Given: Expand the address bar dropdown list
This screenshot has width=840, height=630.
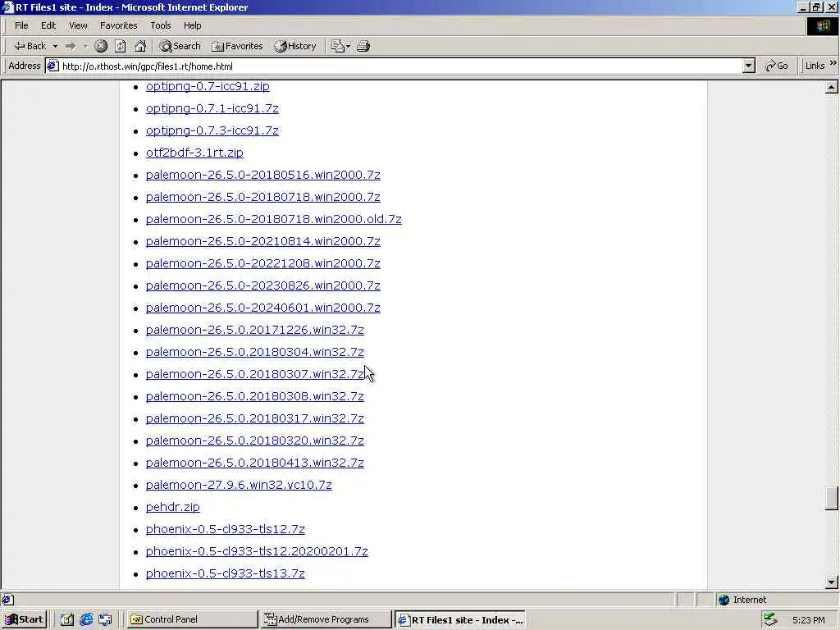Looking at the screenshot, I should pos(748,66).
